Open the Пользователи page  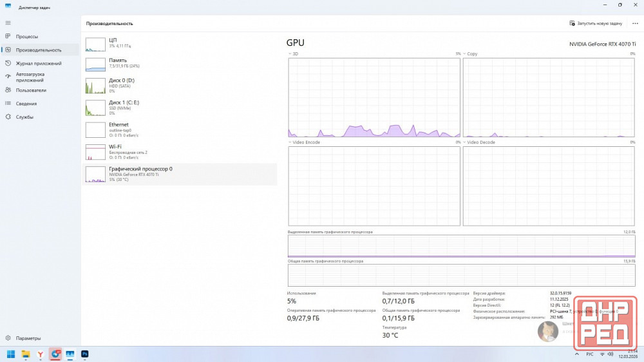tap(31, 90)
